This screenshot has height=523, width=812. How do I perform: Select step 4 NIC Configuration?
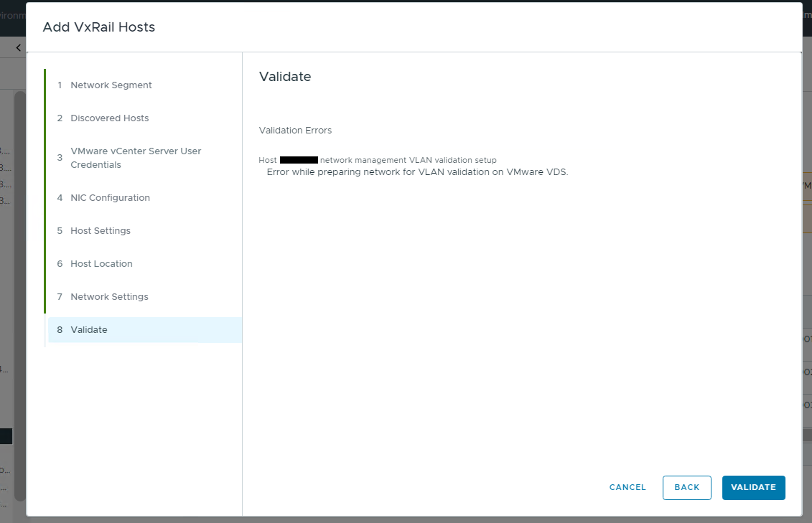point(111,197)
